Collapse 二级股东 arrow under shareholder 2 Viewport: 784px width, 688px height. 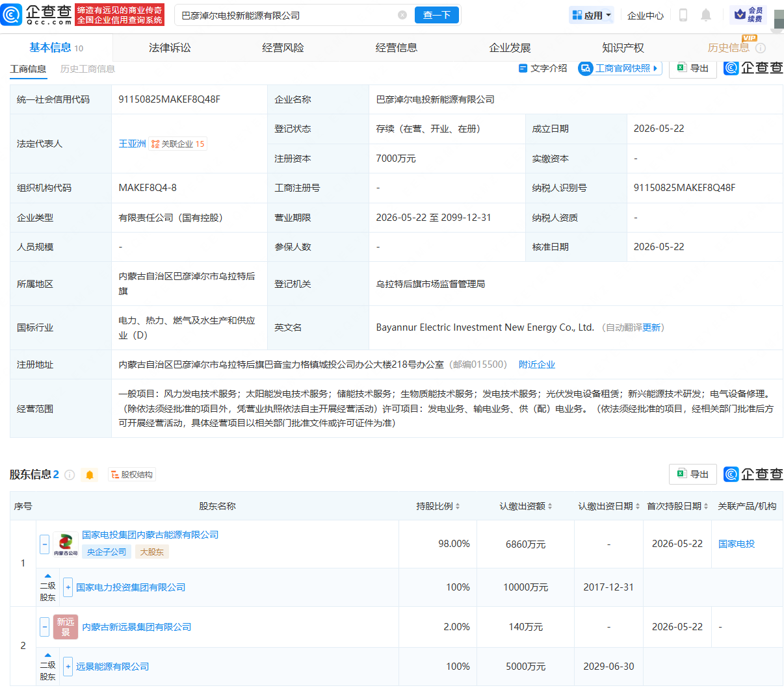pos(47,655)
